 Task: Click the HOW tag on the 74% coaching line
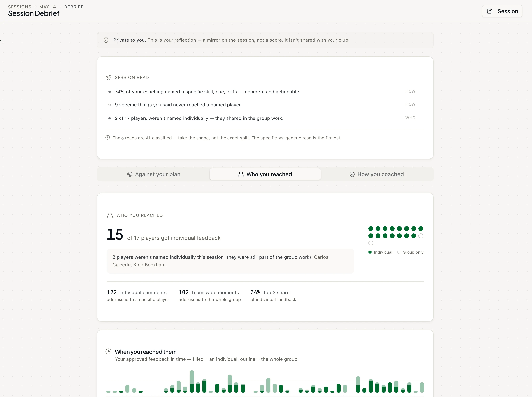(x=410, y=91)
